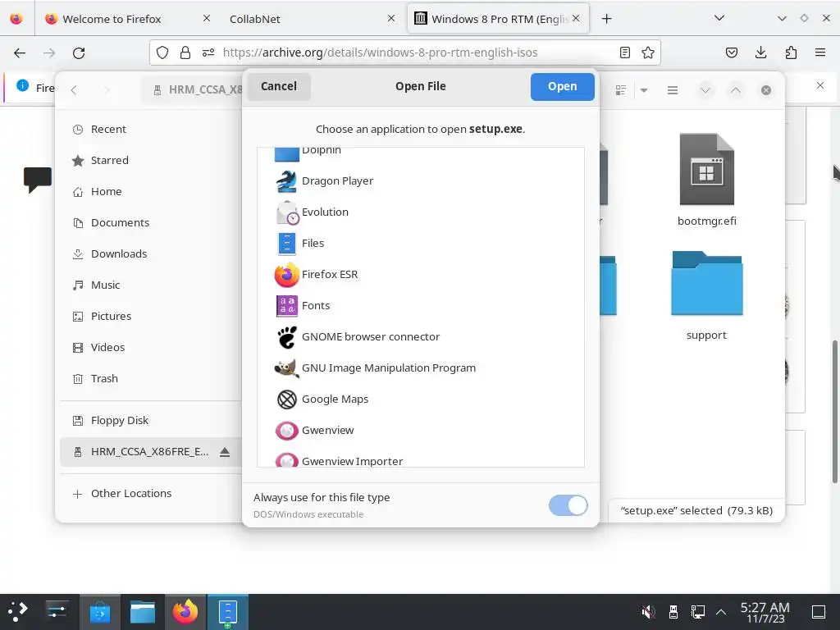840x630 pixels.
Task: Click the site security padlock icon
Action: click(x=185, y=52)
